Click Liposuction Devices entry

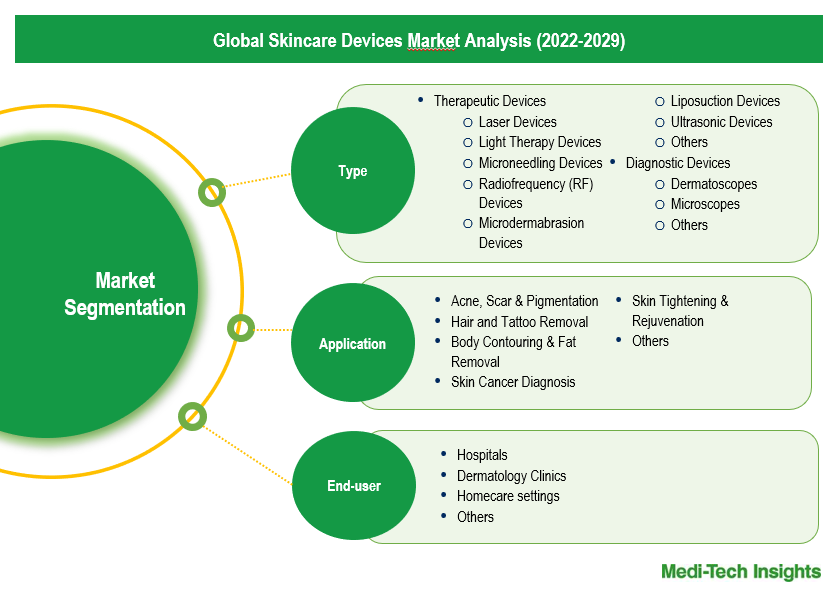pos(725,101)
